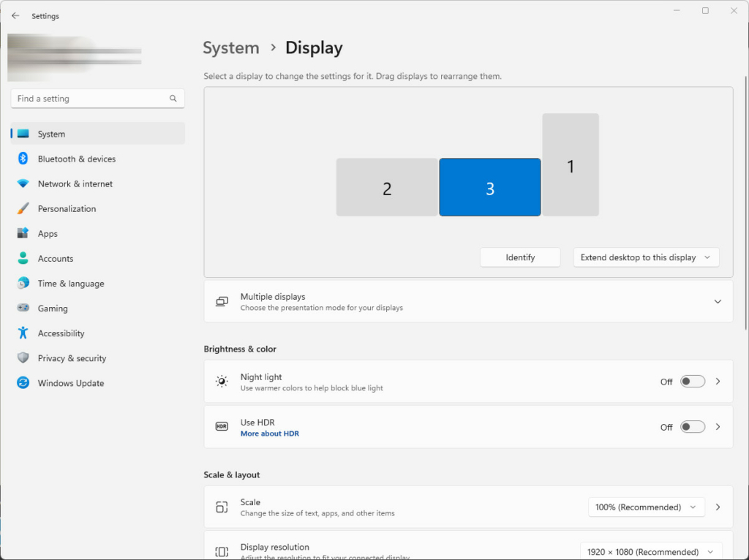Click the Windows Update sync icon
This screenshot has width=749, height=560.
coord(23,383)
